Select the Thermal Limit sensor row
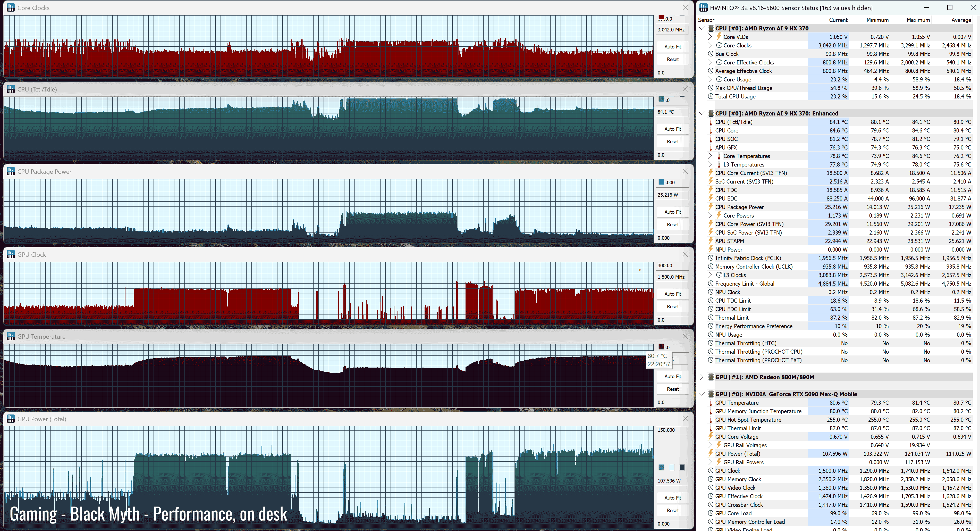The image size is (980, 531). [732, 318]
